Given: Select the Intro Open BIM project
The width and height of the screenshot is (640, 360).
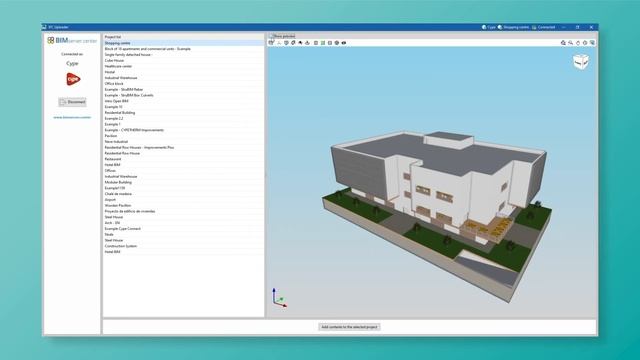Looking at the screenshot, I should tap(184, 101).
